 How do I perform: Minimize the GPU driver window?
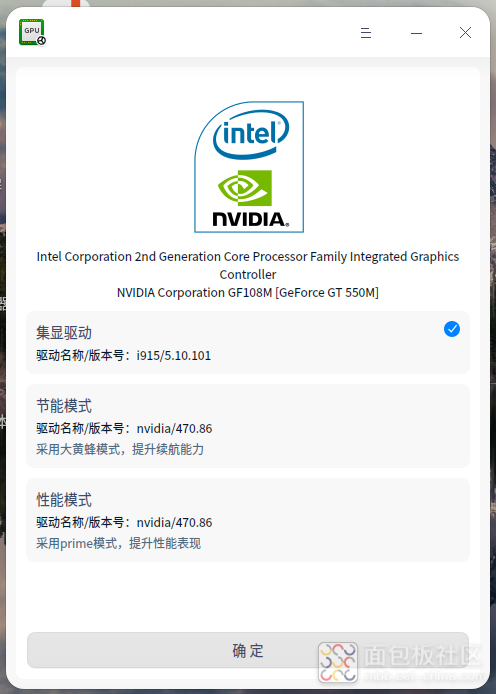(x=416, y=33)
